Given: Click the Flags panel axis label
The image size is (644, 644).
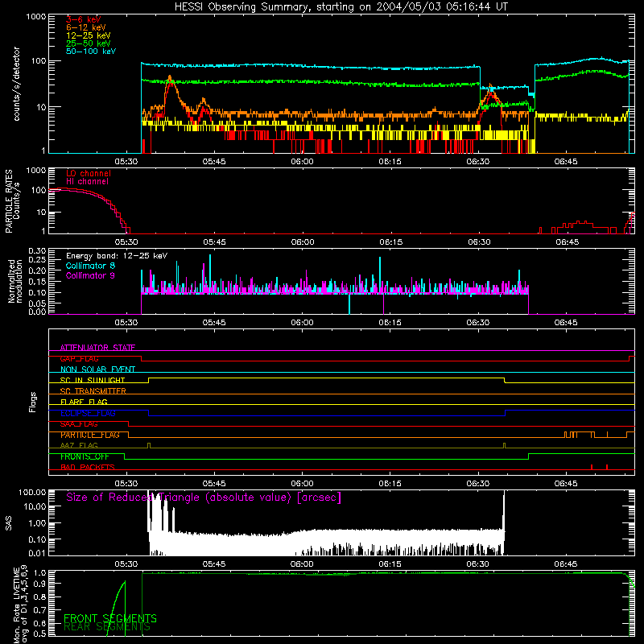Looking at the screenshot, I should 33,402.
